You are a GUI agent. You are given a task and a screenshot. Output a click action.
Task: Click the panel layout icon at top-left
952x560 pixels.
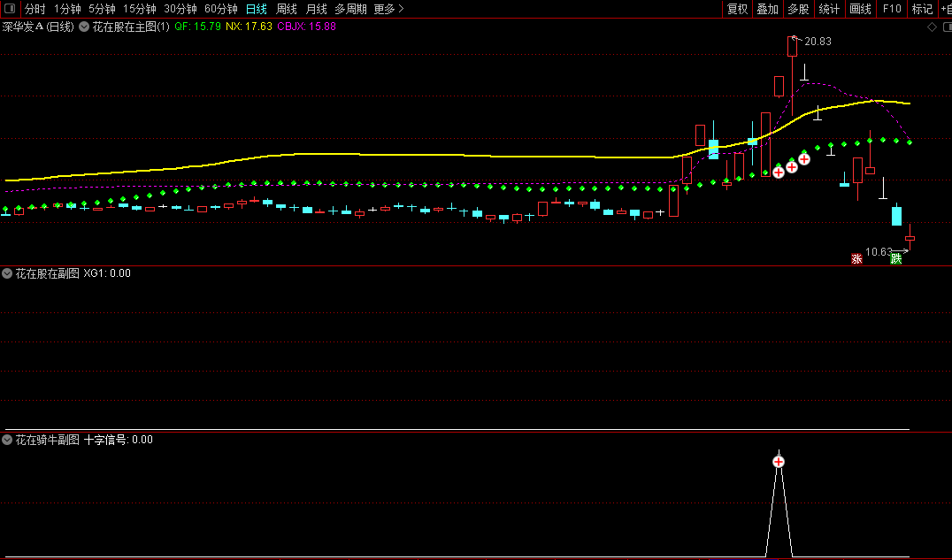coord(10,9)
